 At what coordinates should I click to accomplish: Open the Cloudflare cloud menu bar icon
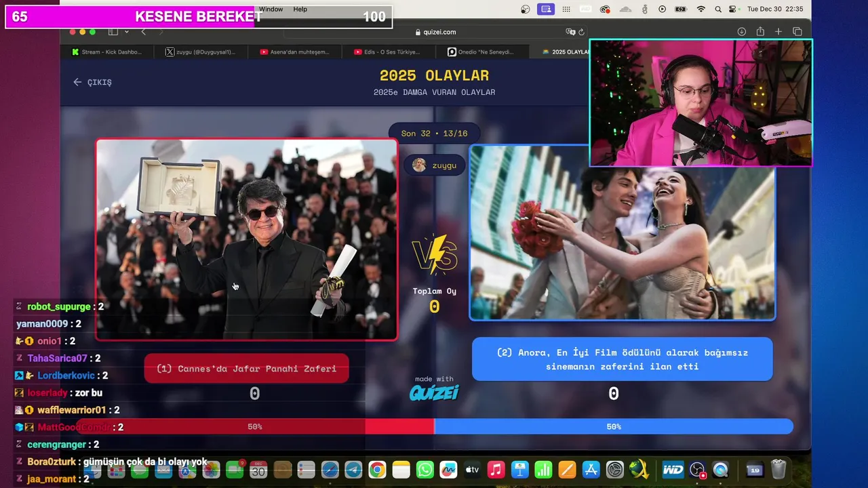[625, 9]
